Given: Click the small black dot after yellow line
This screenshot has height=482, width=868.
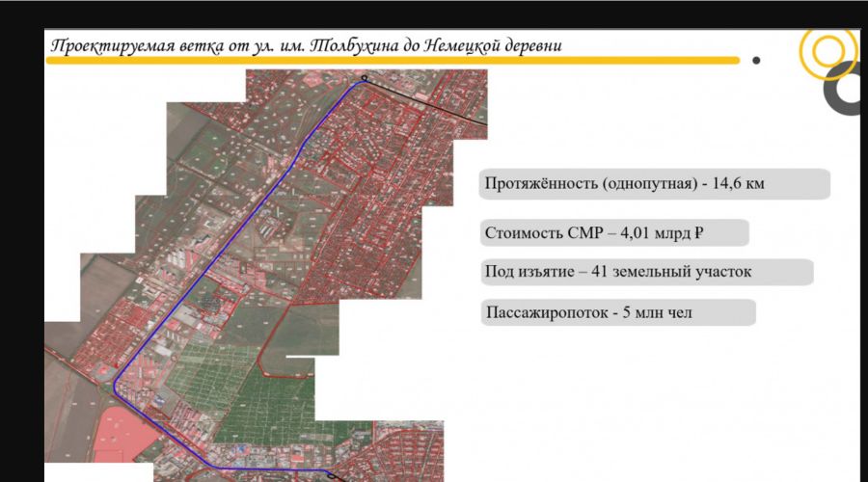Looking at the screenshot, I should pos(756,60).
